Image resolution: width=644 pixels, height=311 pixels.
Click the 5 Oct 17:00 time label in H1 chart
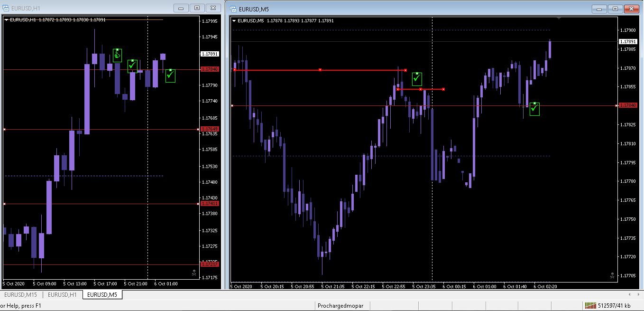point(105,284)
